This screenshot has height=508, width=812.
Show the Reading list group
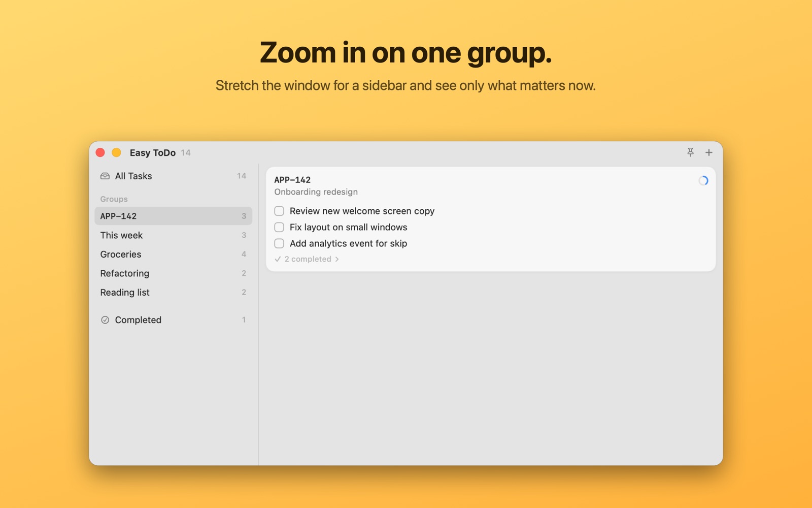[x=173, y=292]
